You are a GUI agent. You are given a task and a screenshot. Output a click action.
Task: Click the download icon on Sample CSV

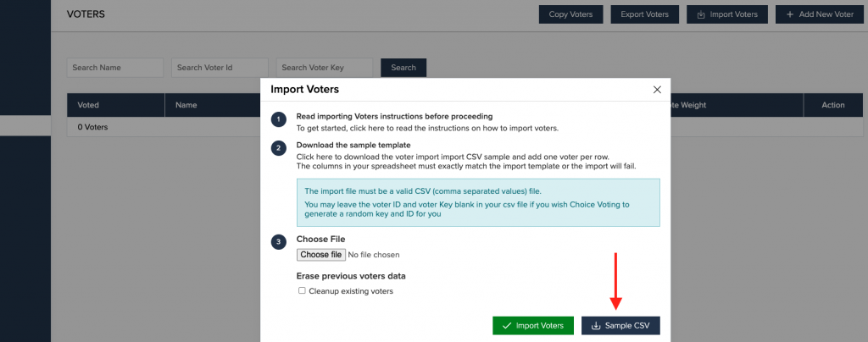[596, 326]
